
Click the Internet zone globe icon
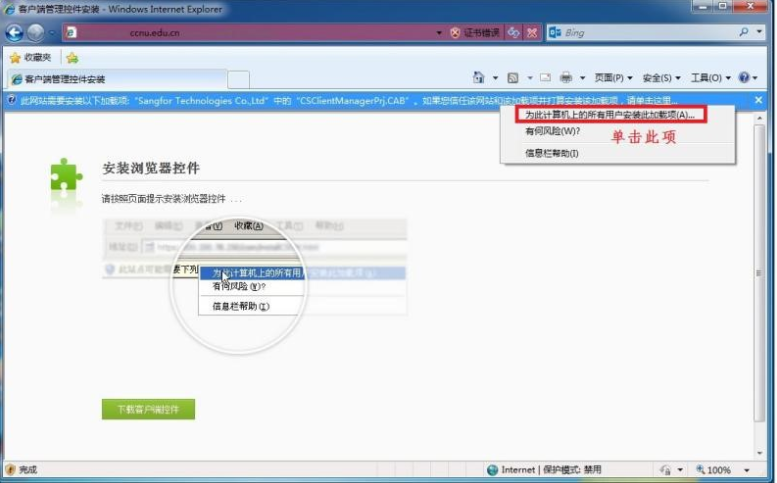click(x=492, y=470)
